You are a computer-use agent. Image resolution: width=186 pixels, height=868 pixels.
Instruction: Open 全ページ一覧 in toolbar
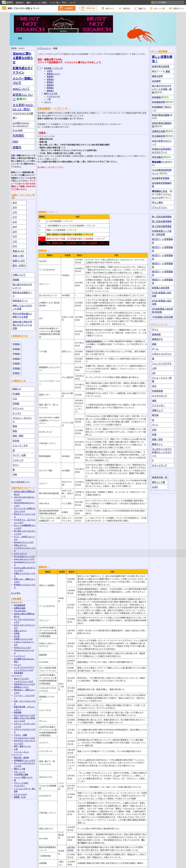[x=157, y=8]
